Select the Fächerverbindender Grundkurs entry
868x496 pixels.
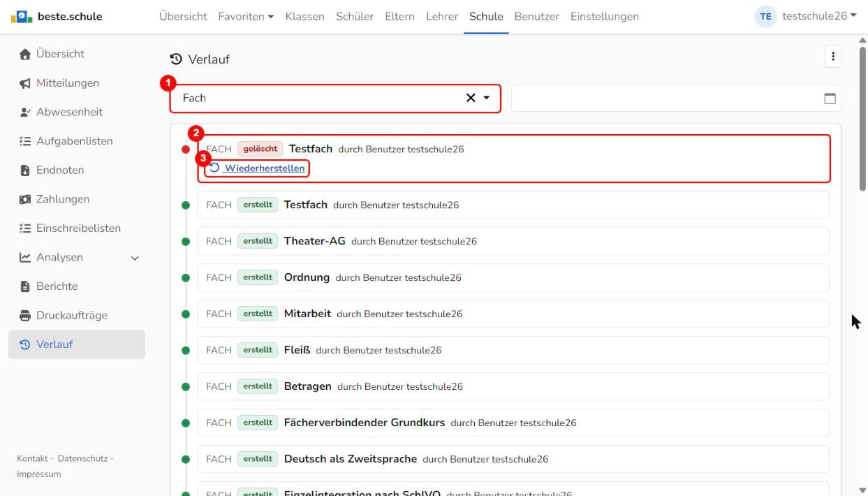click(513, 423)
